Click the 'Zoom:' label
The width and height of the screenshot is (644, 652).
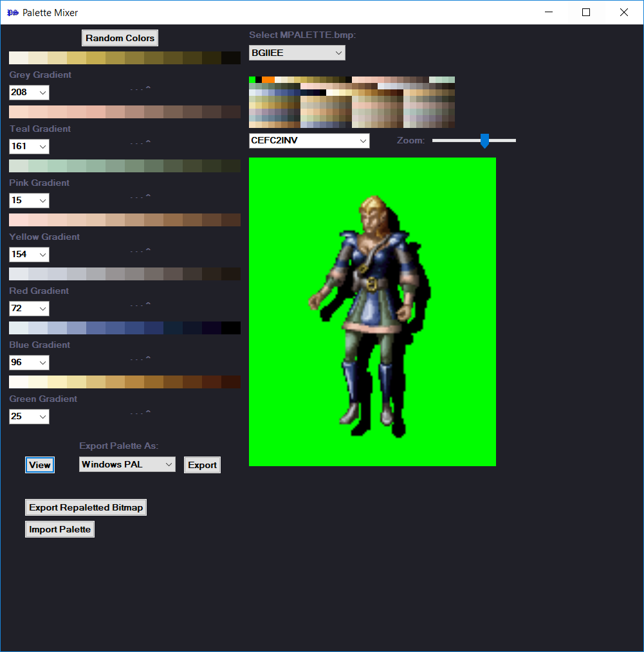click(x=410, y=141)
